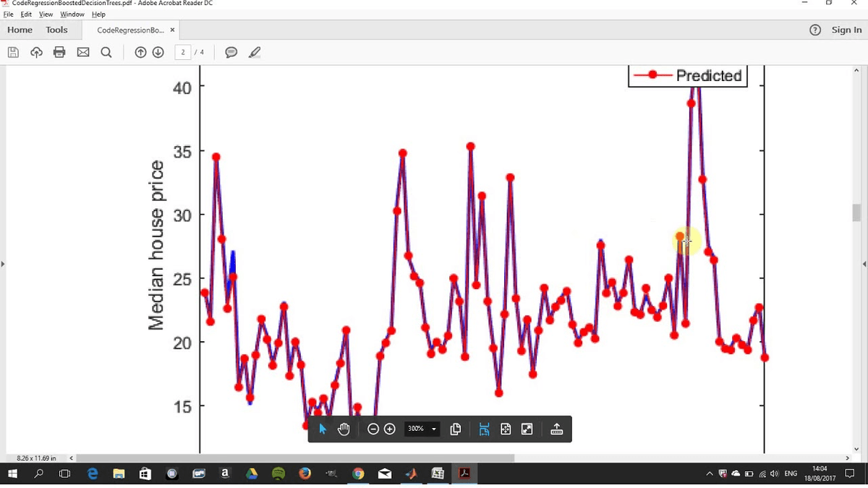Image resolution: width=868 pixels, height=488 pixels.
Task: Click the Save file icon
Action: 13,52
